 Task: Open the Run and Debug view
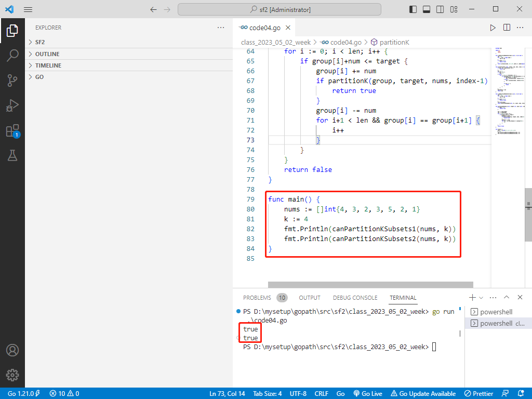point(12,105)
